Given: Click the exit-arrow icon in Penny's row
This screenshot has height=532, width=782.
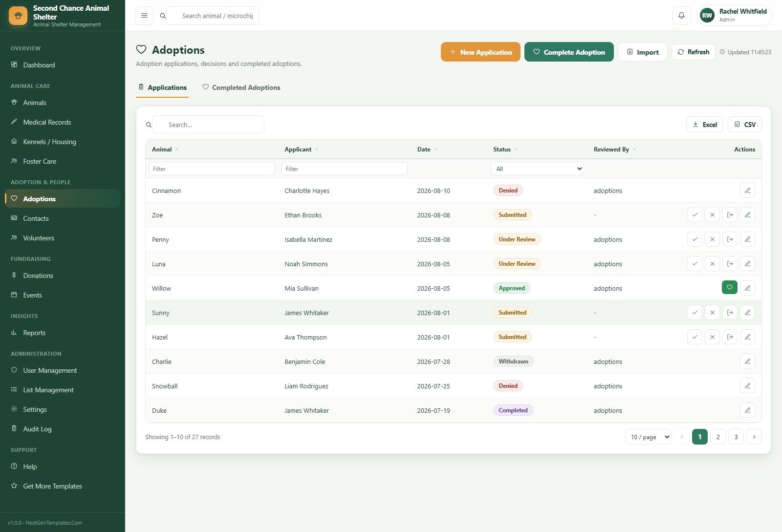Looking at the screenshot, I should pyautogui.click(x=730, y=239).
